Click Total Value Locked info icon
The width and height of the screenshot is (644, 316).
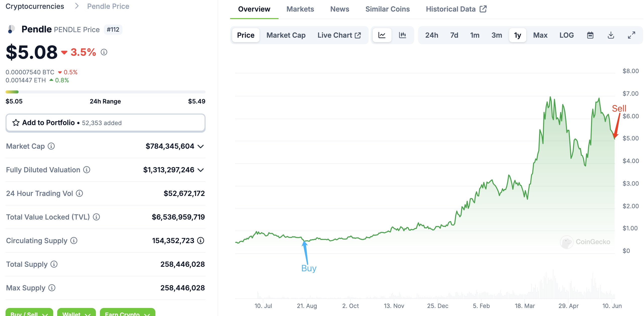click(96, 217)
